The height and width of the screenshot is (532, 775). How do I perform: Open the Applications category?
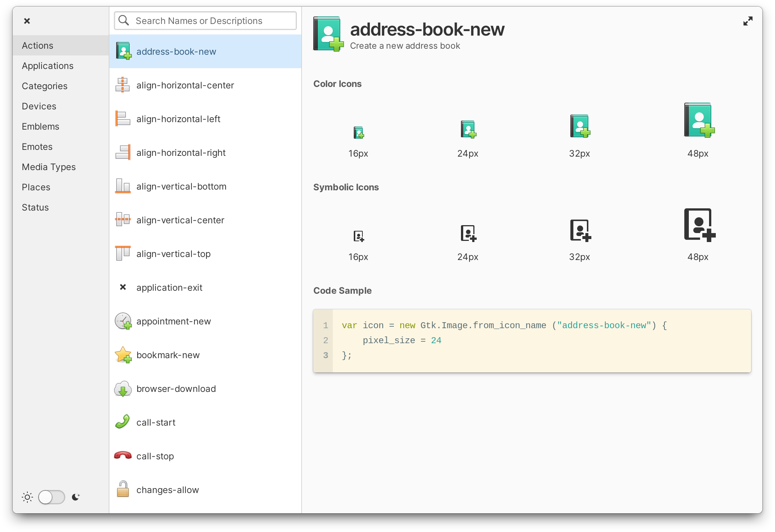tap(48, 66)
